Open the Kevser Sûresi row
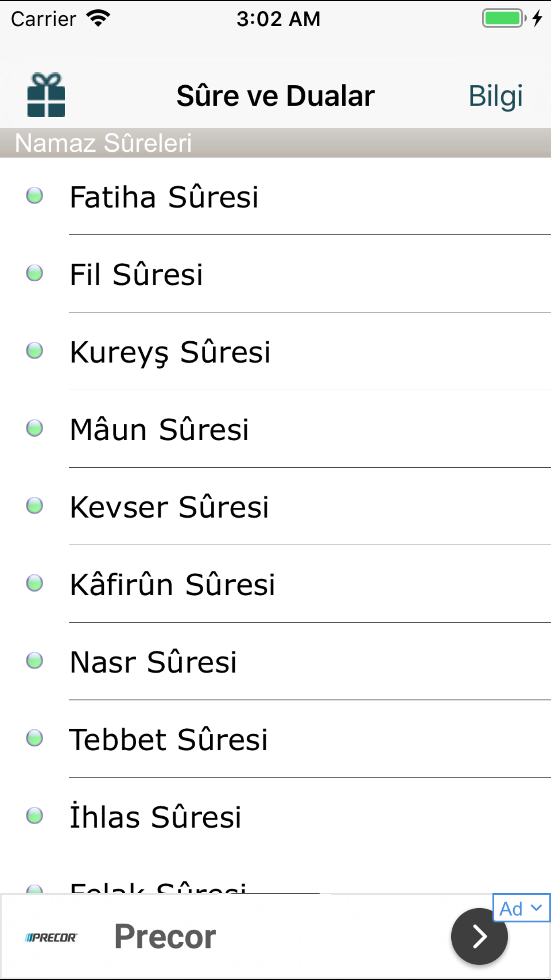The width and height of the screenshot is (551, 980). (275, 506)
